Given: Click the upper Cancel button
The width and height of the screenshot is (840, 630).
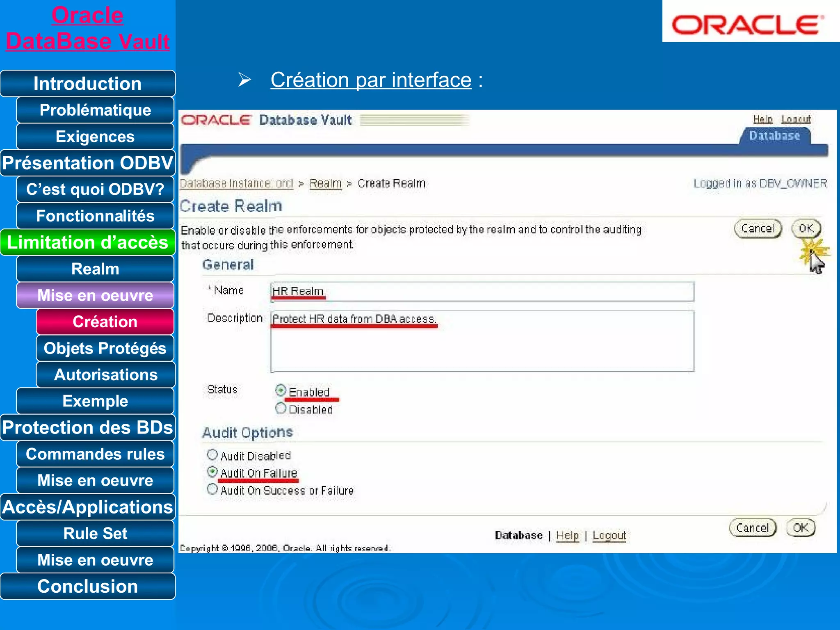Looking at the screenshot, I should pos(758,228).
